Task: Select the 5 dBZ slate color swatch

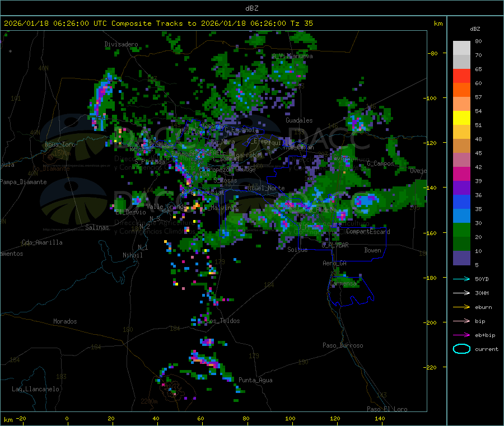Action: [461, 258]
